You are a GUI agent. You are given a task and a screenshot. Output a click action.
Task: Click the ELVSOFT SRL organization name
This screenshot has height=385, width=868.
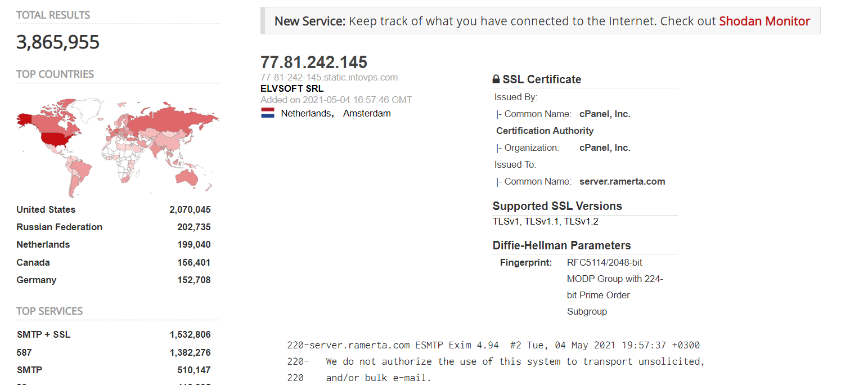[x=292, y=88]
